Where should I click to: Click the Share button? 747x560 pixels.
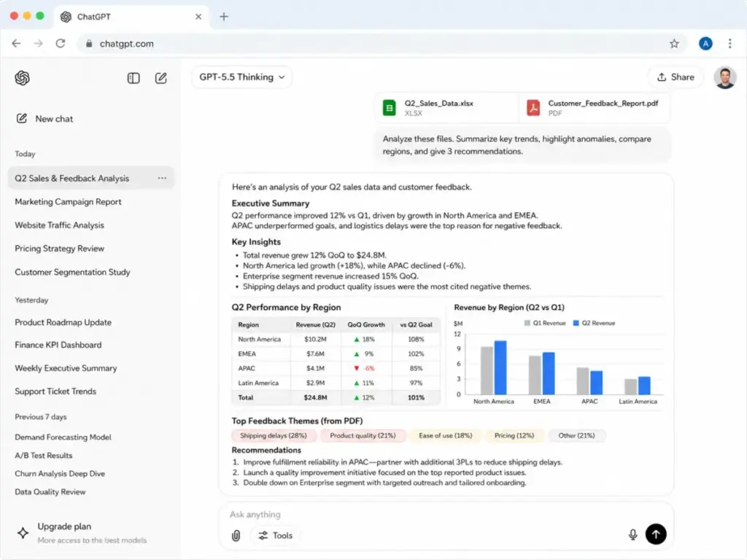[x=676, y=77]
